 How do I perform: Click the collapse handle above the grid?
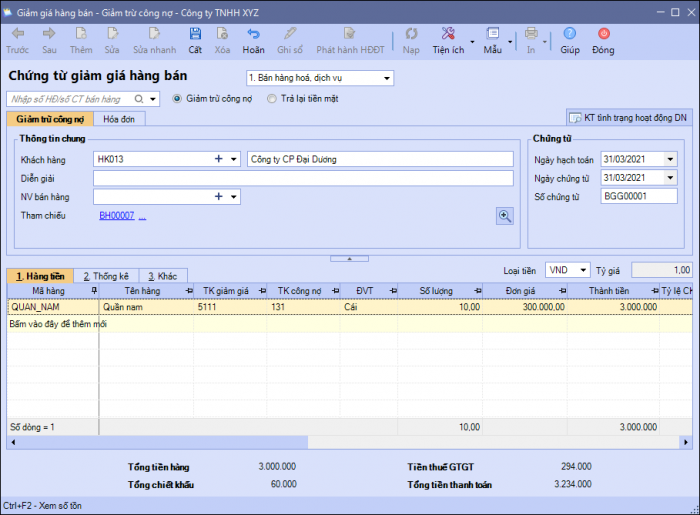[349, 258]
